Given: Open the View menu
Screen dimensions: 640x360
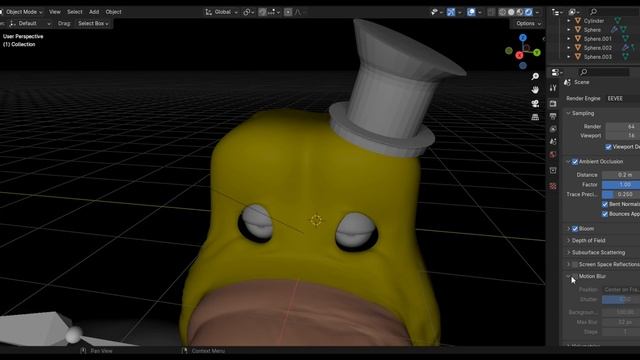Looking at the screenshot, I should point(54,12).
